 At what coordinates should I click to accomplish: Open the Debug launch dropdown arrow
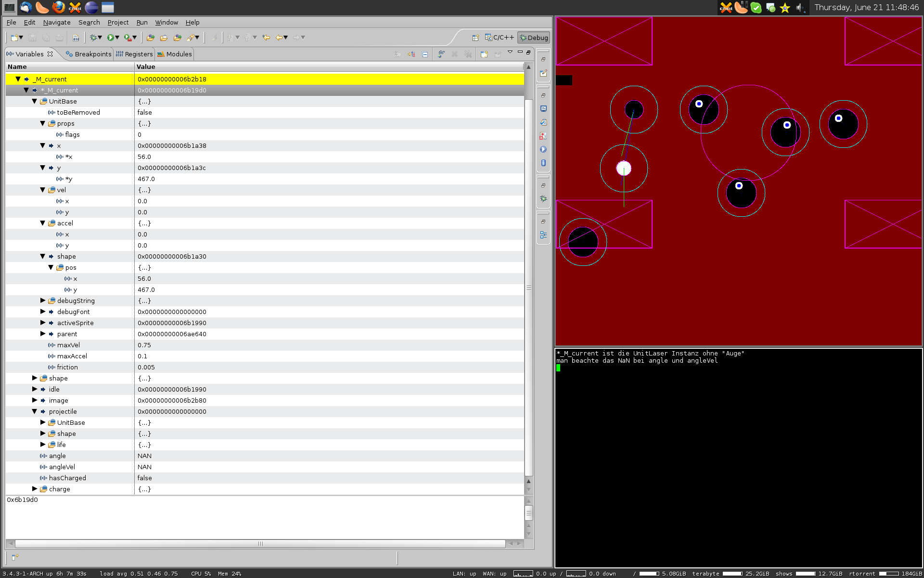tap(100, 38)
